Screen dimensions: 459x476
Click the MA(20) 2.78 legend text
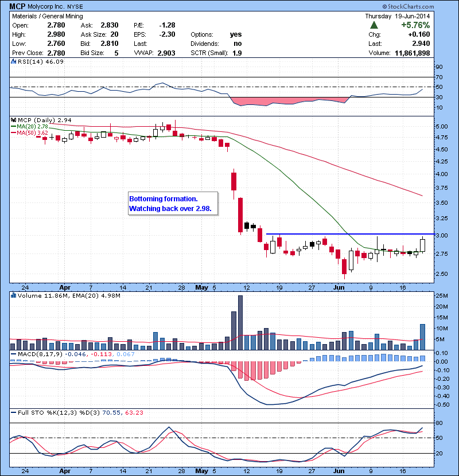[x=33, y=127]
